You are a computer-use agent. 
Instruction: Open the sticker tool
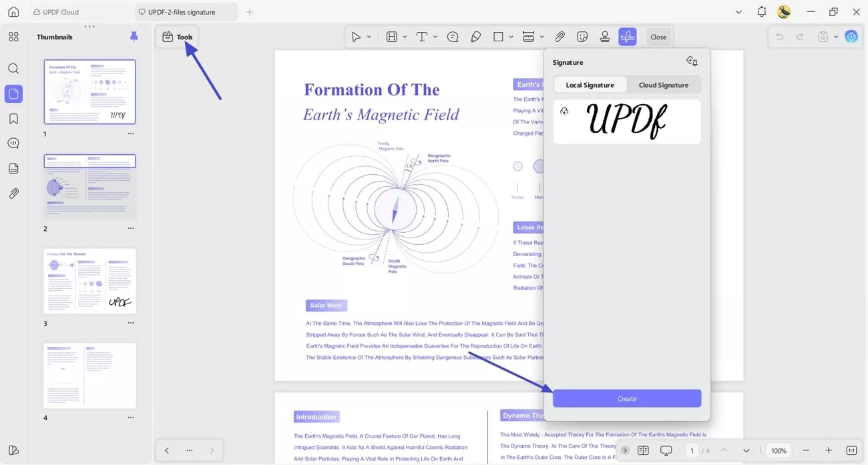tap(582, 37)
